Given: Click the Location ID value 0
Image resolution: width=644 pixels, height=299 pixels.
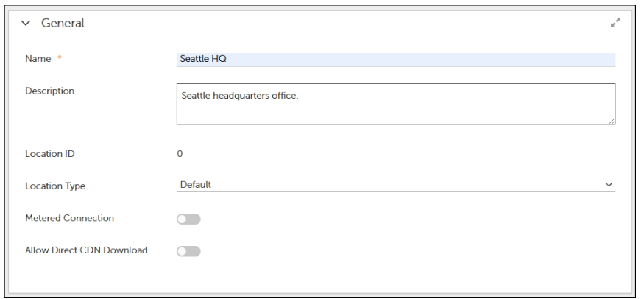Looking at the screenshot, I should point(180,155).
